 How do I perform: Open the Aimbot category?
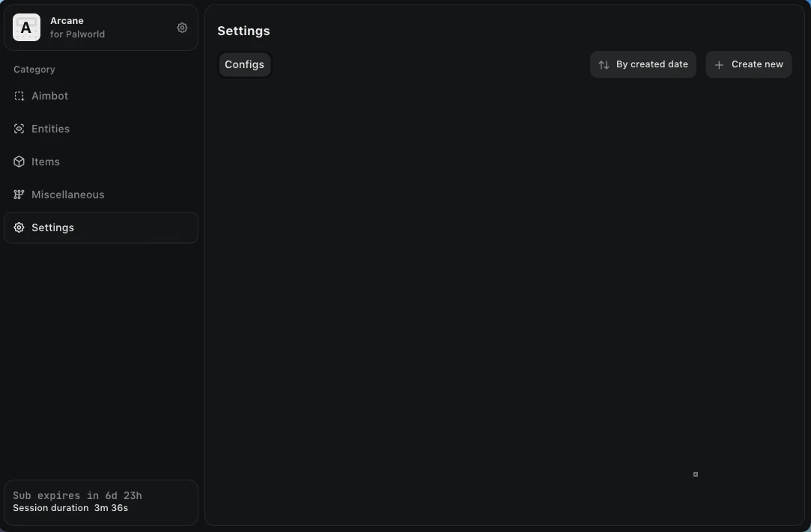[x=101, y=97]
